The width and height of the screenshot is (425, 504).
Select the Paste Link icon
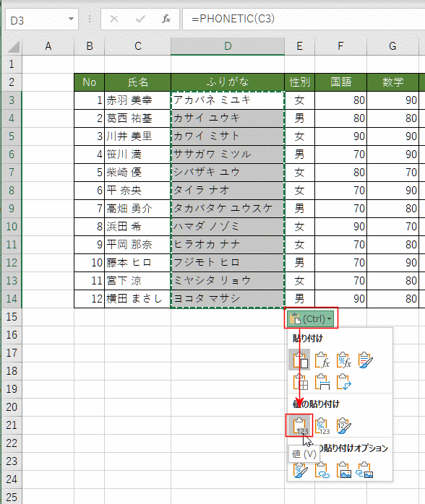322,470
